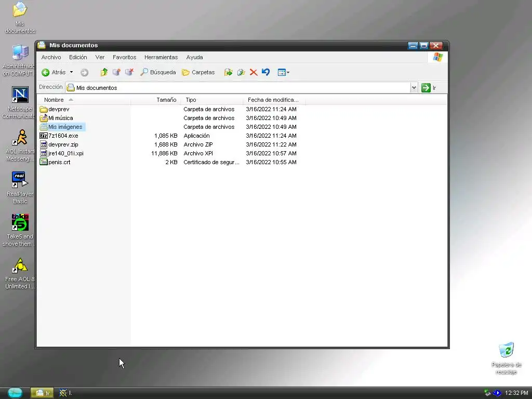Viewport: 532px width, 399px height.
Task: Open the Edición menu
Action: tap(78, 57)
